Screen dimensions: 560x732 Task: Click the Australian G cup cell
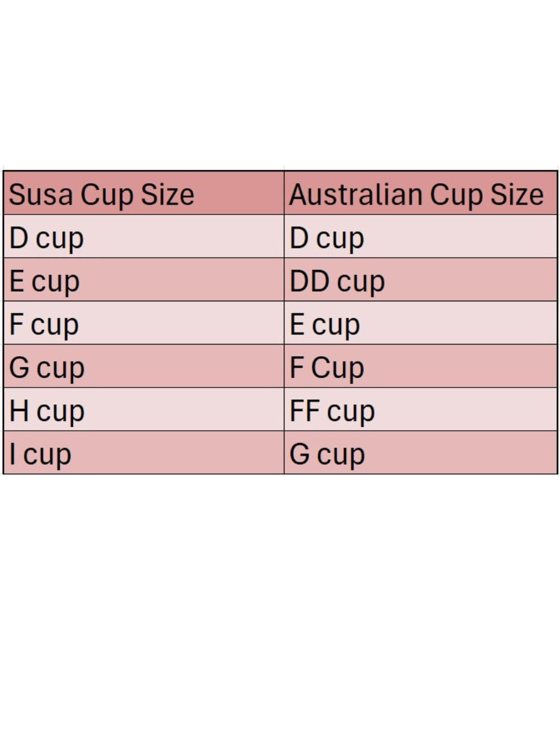(420, 453)
